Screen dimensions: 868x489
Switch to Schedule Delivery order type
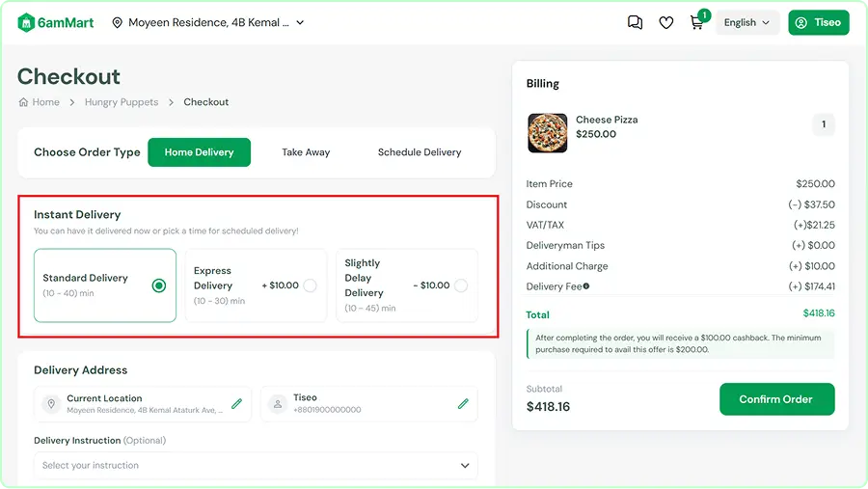pyautogui.click(x=420, y=152)
